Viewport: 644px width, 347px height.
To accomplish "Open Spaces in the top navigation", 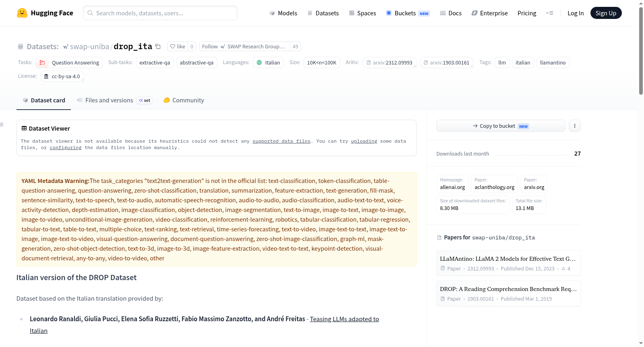I will coord(362,13).
